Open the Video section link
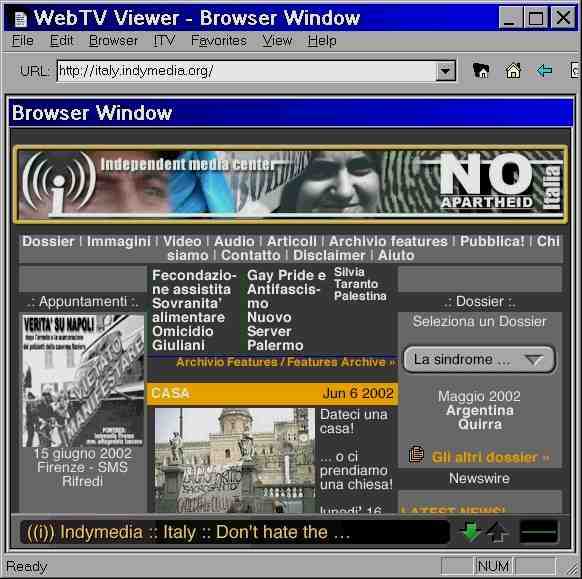The image size is (582, 579). click(182, 241)
